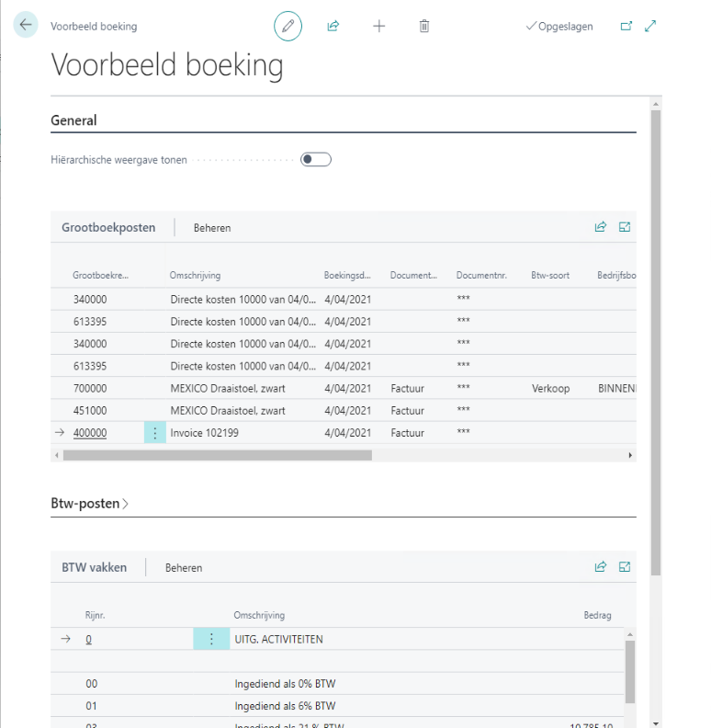
Task: Click the pencil edit icon
Action: (288, 27)
